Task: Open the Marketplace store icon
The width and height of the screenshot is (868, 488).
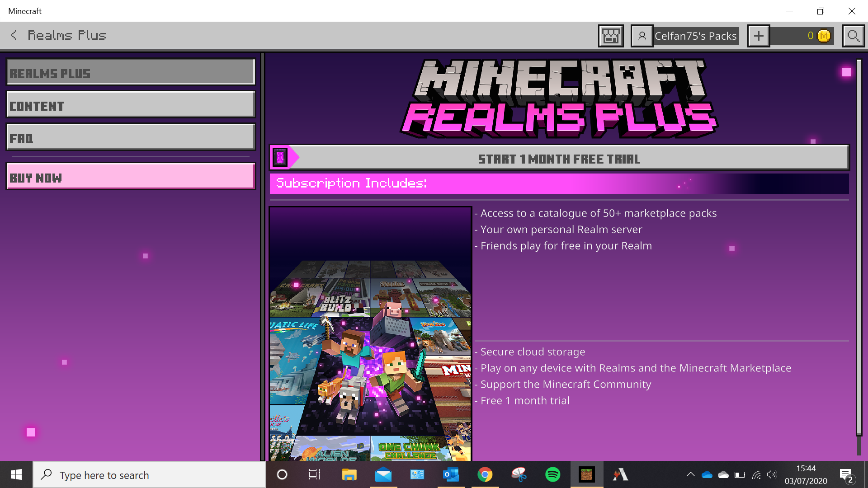Action: click(x=611, y=36)
